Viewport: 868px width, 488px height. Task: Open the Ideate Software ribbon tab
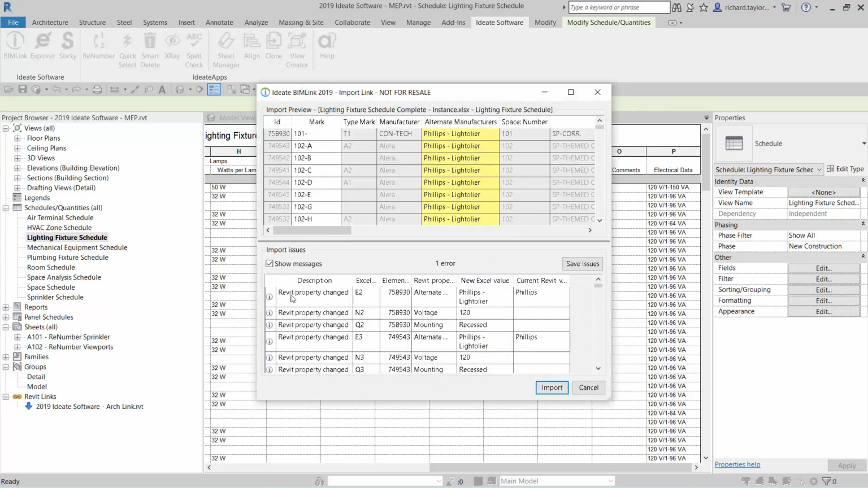coord(499,23)
